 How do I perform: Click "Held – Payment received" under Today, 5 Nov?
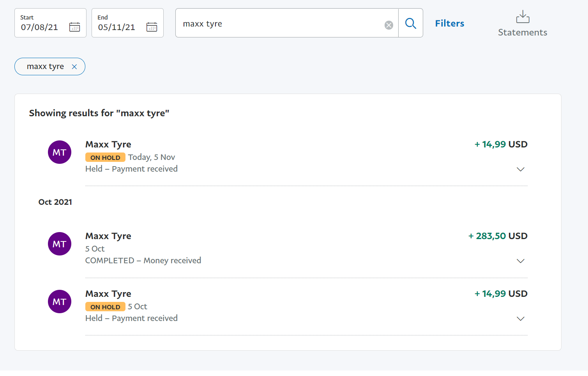tap(131, 169)
